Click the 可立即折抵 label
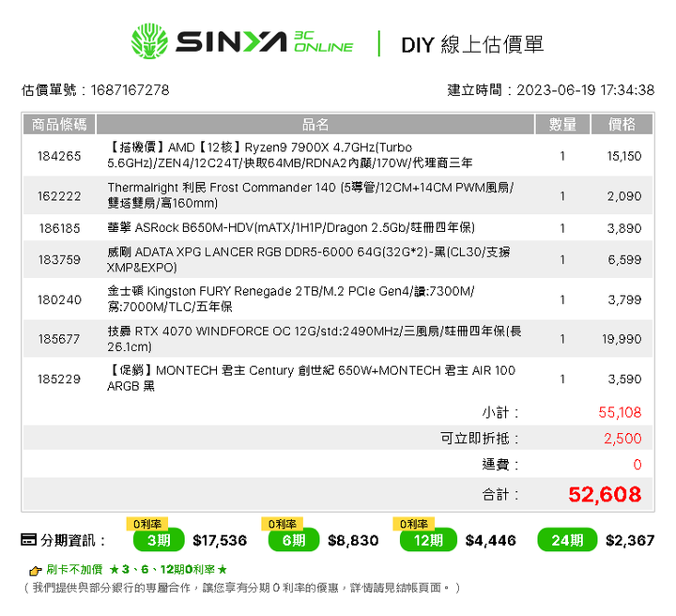The width and height of the screenshot is (676, 616). [x=480, y=439]
